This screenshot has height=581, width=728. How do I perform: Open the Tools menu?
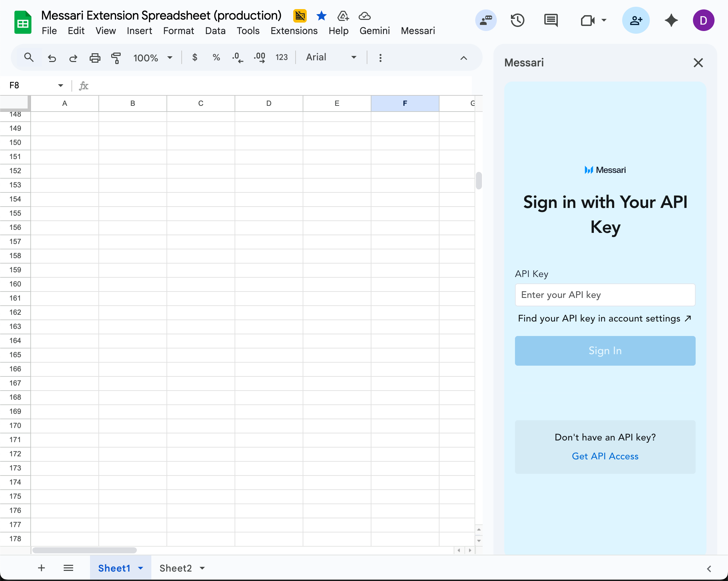point(248,31)
